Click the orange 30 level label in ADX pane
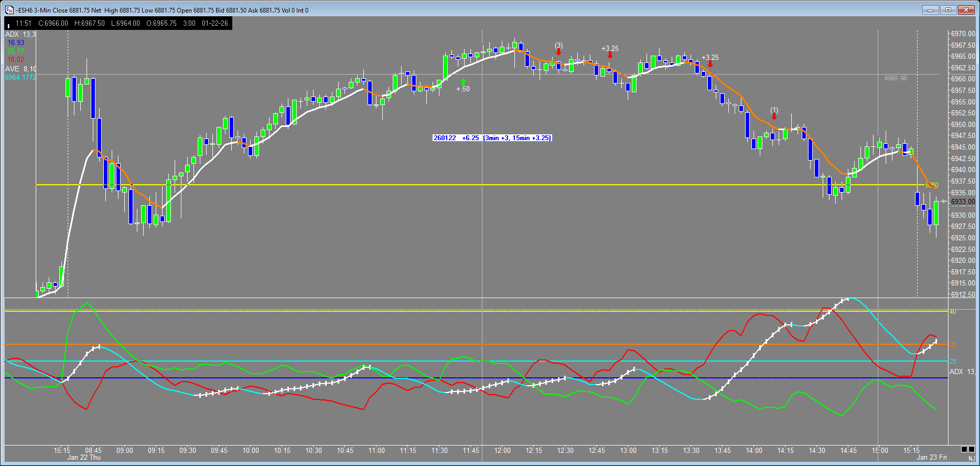Image resolution: width=980 pixels, height=466 pixels. tap(953, 345)
